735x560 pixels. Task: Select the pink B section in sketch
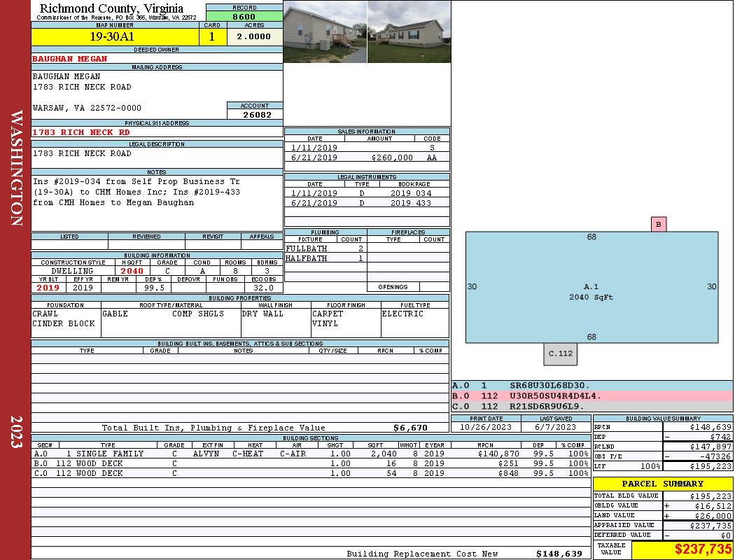(657, 225)
